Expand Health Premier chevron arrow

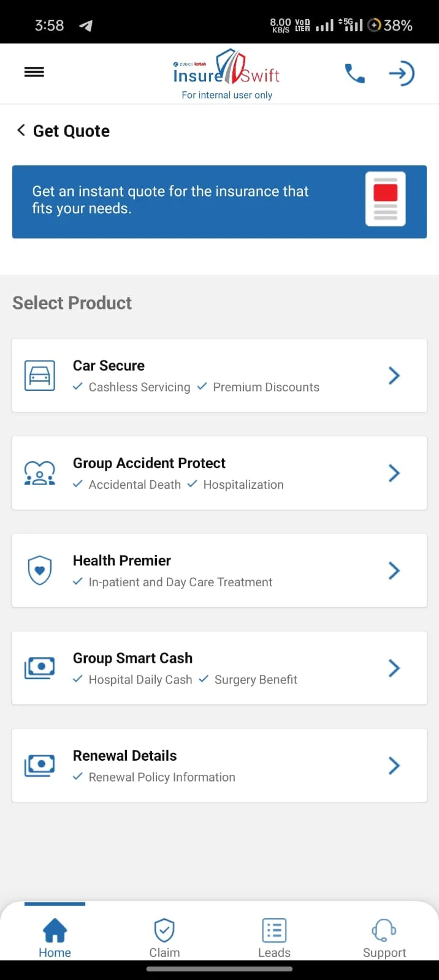(x=394, y=570)
